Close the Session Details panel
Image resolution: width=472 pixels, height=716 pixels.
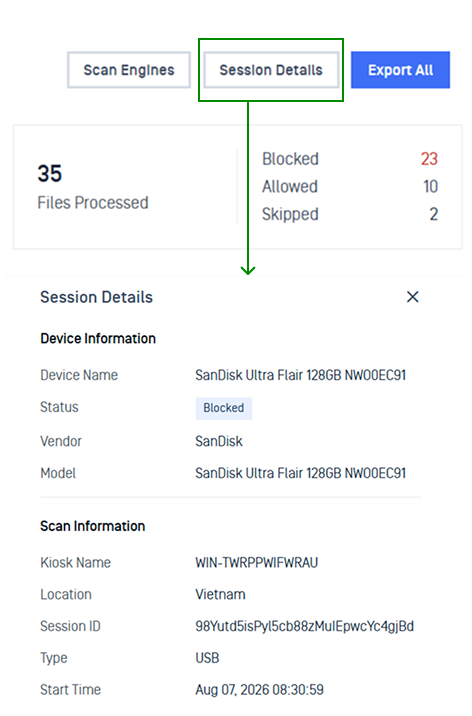pyautogui.click(x=412, y=297)
